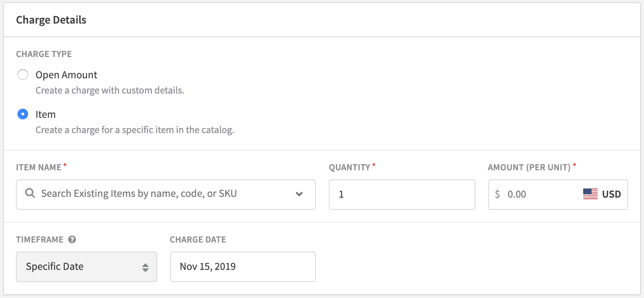Click the Open Amount option label
Viewport: 644px width, 298px height.
[x=66, y=75]
